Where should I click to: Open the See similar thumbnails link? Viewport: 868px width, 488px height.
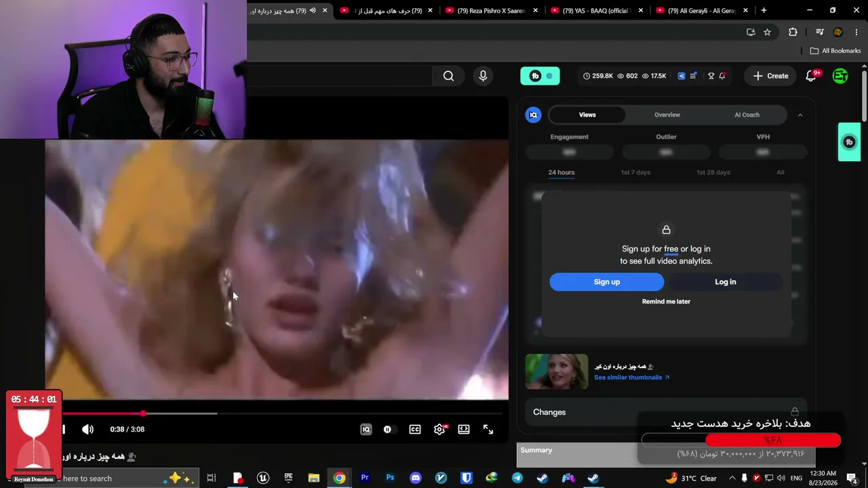[631, 378]
